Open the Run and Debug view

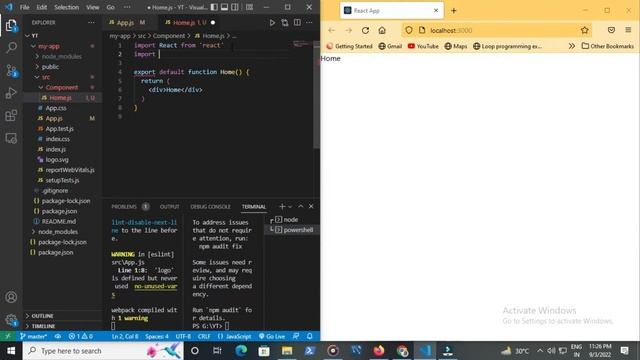click(11, 93)
